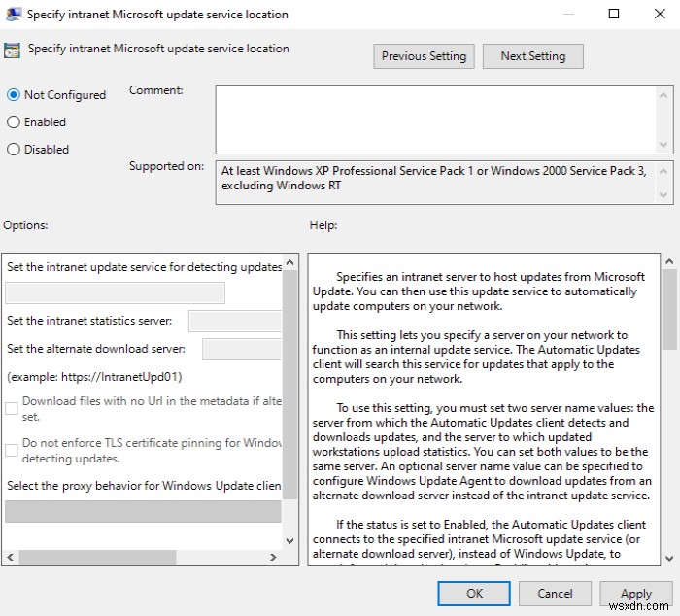
Task: Go to the Next Setting
Action: click(533, 56)
